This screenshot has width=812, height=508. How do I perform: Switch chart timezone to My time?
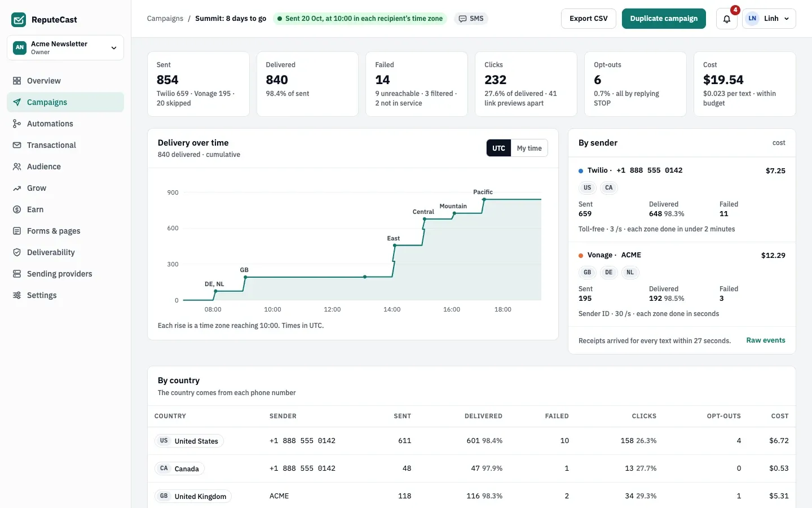click(x=529, y=148)
